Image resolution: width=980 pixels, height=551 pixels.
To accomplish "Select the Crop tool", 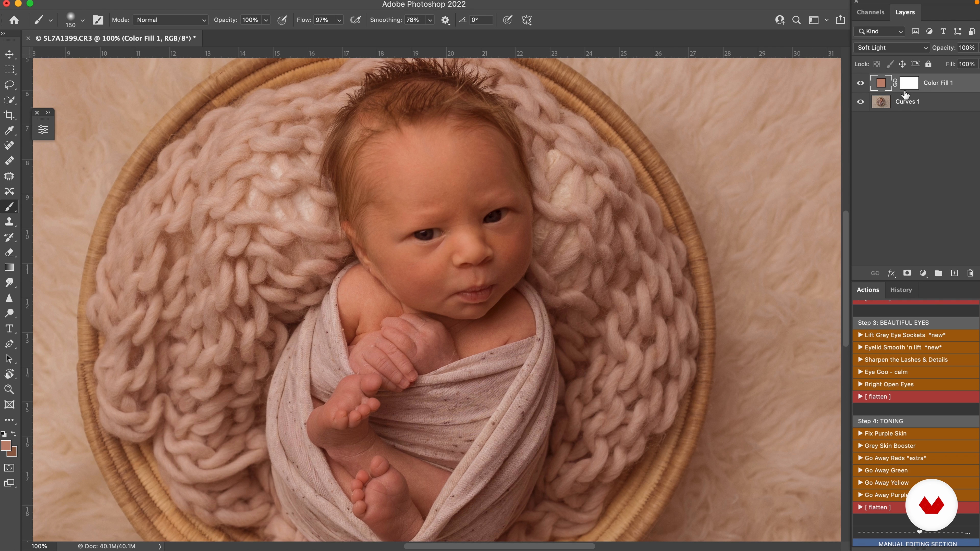I will tap(9, 115).
